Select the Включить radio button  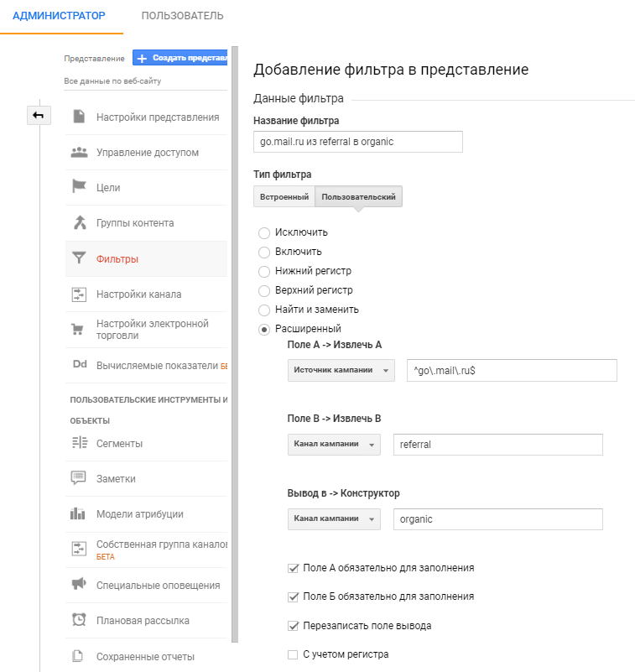click(264, 252)
